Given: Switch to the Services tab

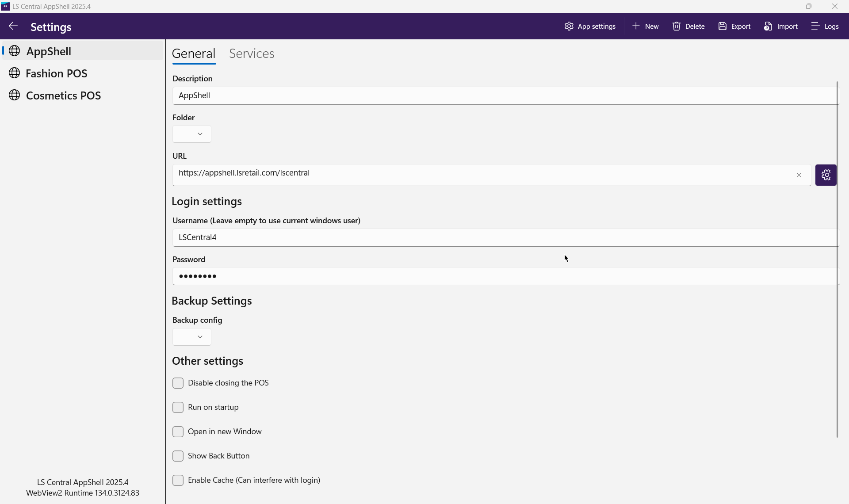Looking at the screenshot, I should pos(252,53).
